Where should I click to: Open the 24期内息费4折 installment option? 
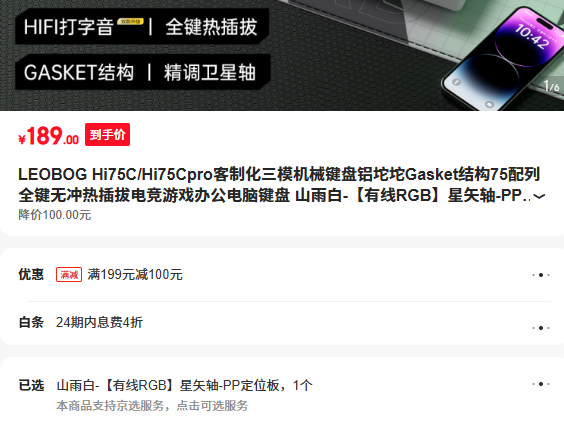pos(99,322)
